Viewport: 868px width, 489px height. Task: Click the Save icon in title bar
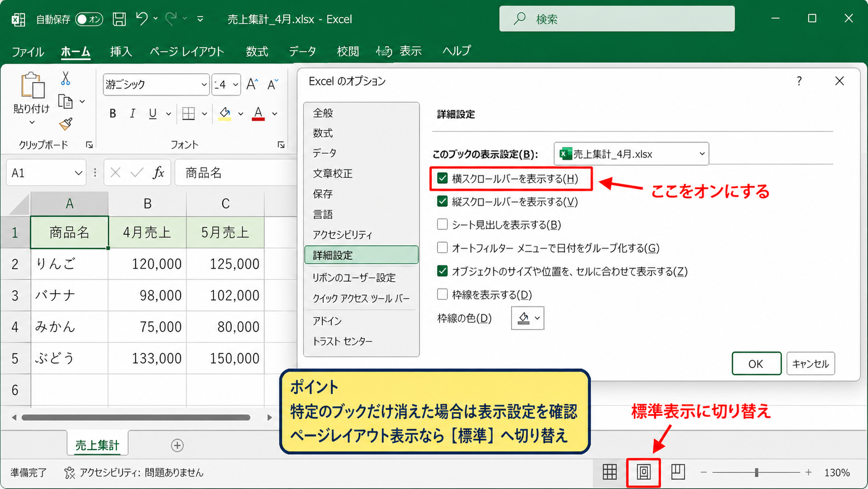119,19
